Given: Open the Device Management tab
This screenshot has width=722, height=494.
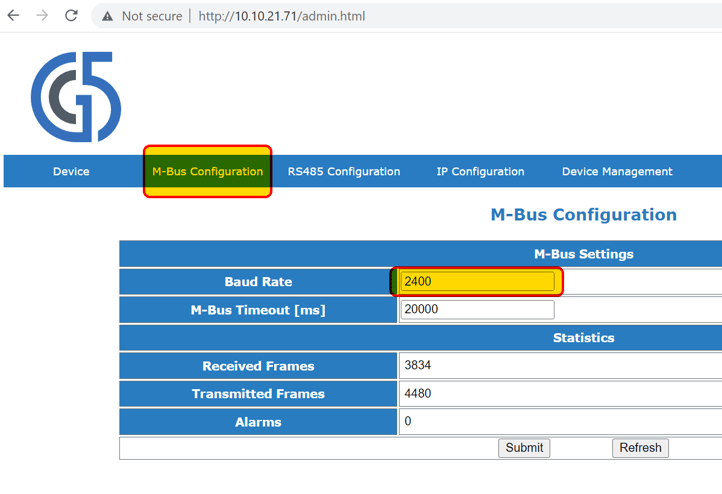Looking at the screenshot, I should 616,172.
